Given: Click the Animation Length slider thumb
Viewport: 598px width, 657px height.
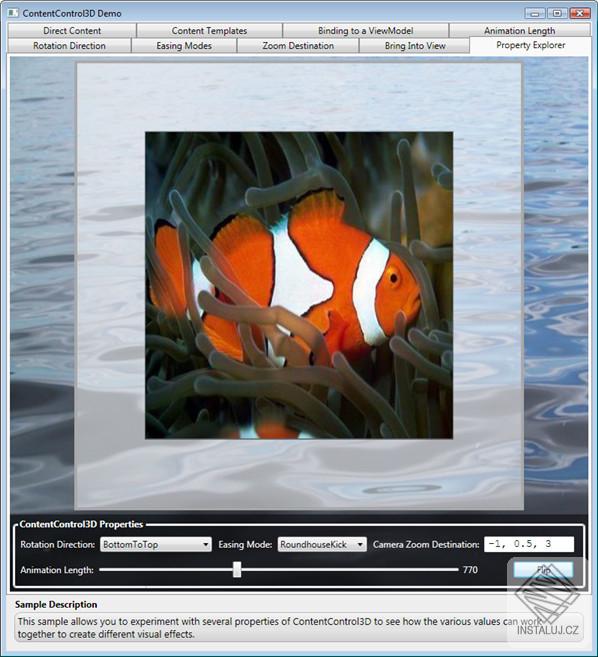Looking at the screenshot, I should coord(237,570).
